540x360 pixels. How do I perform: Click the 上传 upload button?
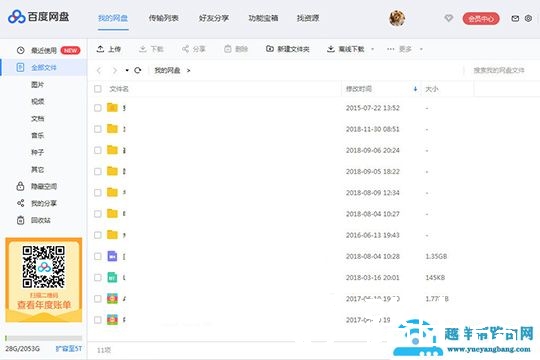pyautogui.click(x=109, y=49)
